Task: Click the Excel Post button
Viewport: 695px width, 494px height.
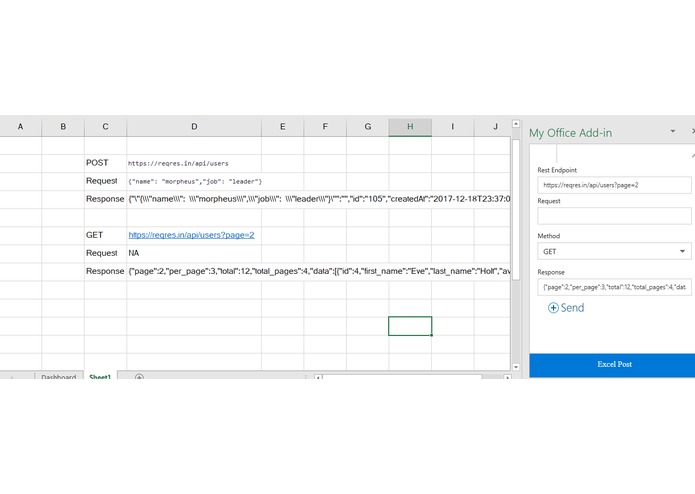Action: pyautogui.click(x=614, y=365)
